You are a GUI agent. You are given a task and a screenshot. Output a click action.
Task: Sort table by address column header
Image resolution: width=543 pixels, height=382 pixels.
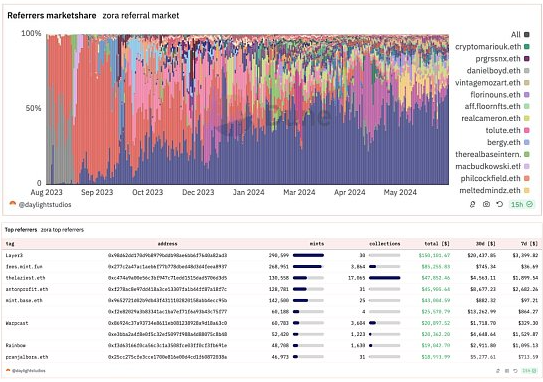[x=167, y=244]
